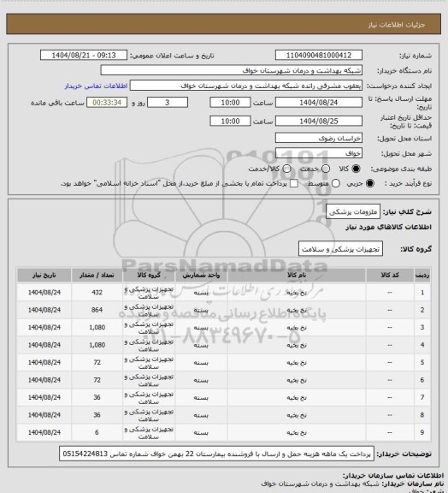Select the کالا radio button

pos(356,169)
